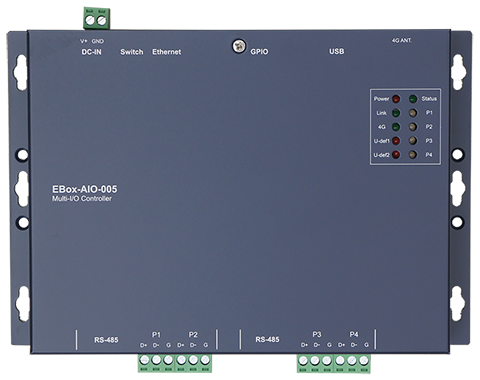Click the Ethernet port label
The height and width of the screenshot is (380, 480).
167,52
